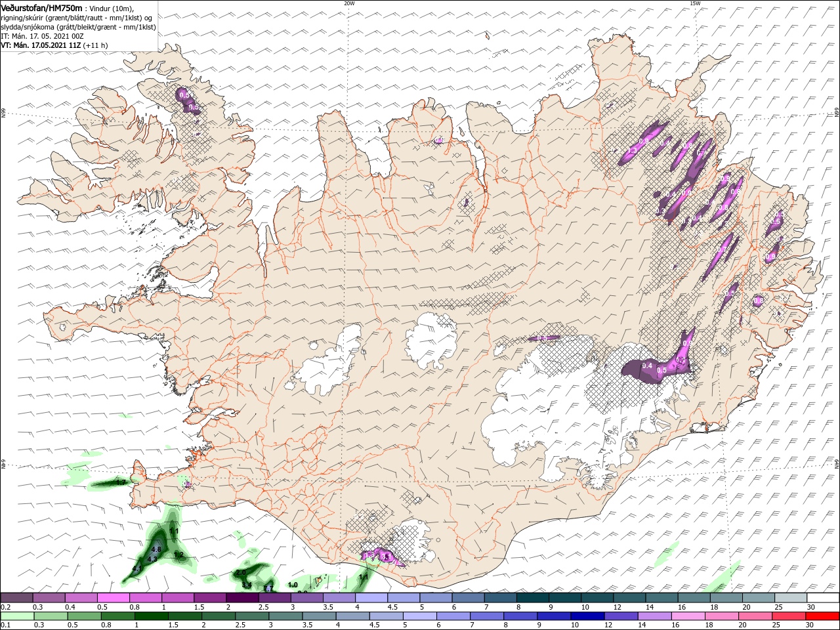Viewport: 840px width, 630px height.
Task: Pick the light violet 14 rain legend swatch
Action: pyautogui.click(x=655, y=616)
